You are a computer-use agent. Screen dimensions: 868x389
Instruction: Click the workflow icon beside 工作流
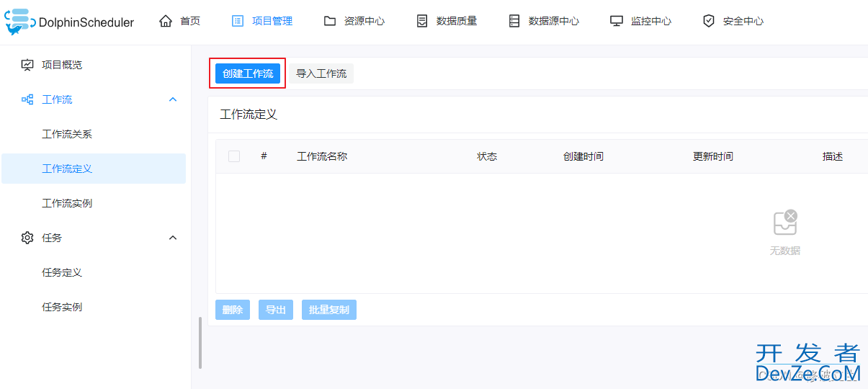(x=27, y=99)
